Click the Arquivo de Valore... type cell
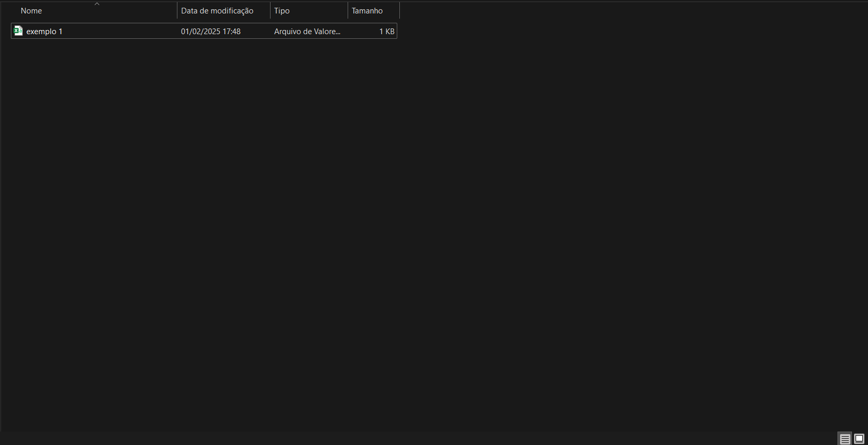 tap(307, 31)
